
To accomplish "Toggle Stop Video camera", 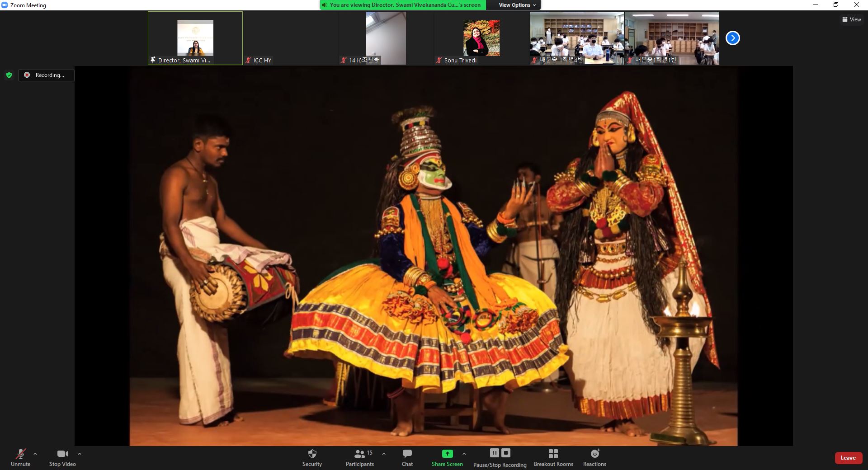I will pyautogui.click(x=62, y=457).
